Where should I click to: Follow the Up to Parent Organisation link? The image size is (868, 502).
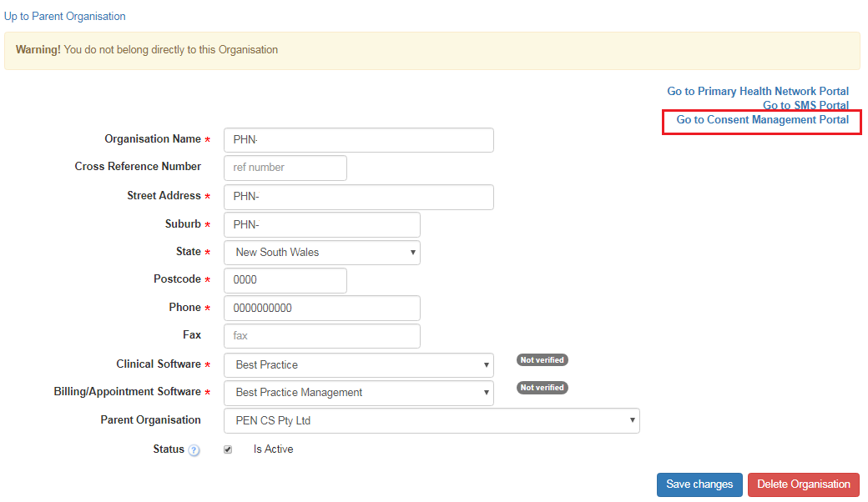[65, 16]
